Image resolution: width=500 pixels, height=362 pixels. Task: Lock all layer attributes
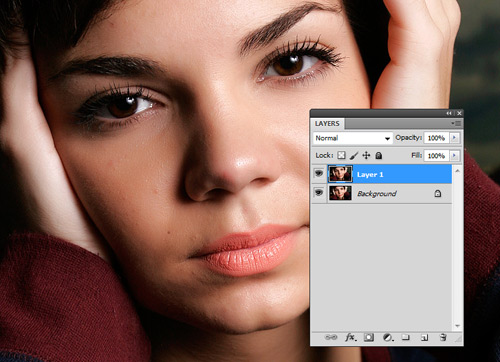click(379, 155)
